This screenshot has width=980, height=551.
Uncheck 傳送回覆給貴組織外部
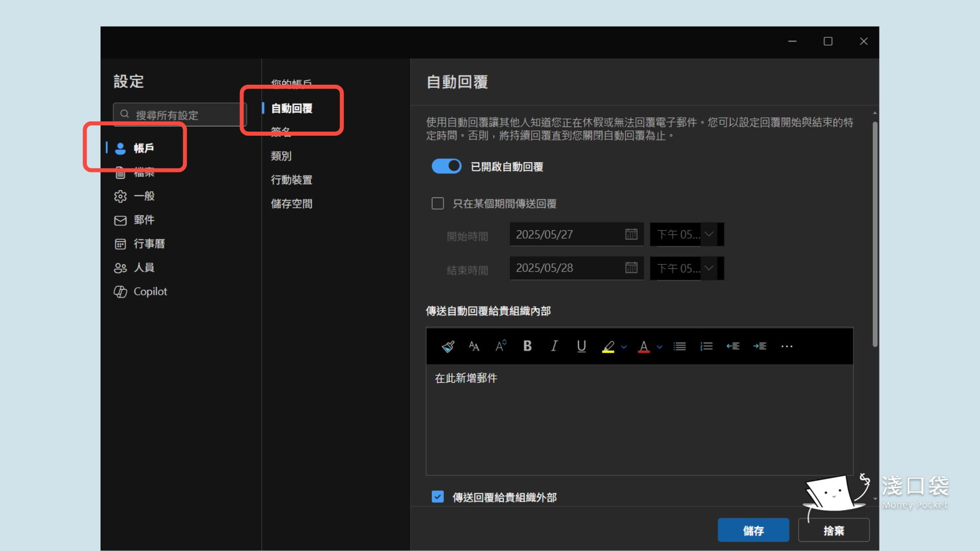(437, 496)
